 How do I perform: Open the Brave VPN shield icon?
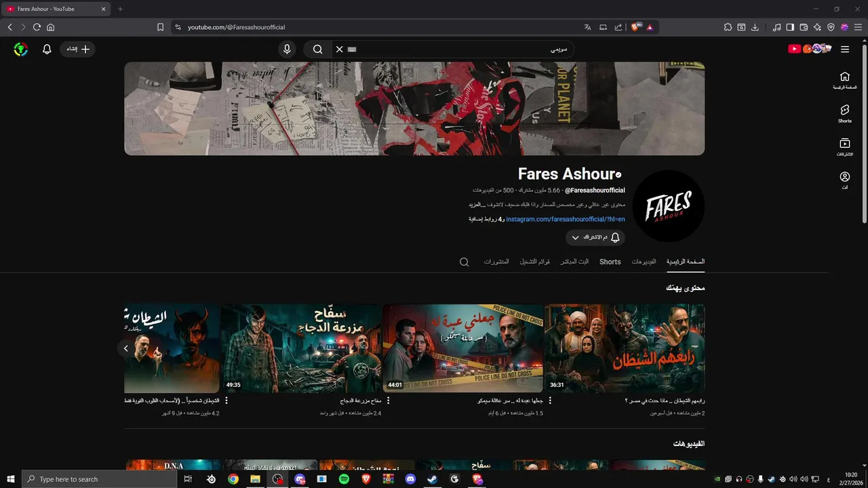[x=831, y=27]
